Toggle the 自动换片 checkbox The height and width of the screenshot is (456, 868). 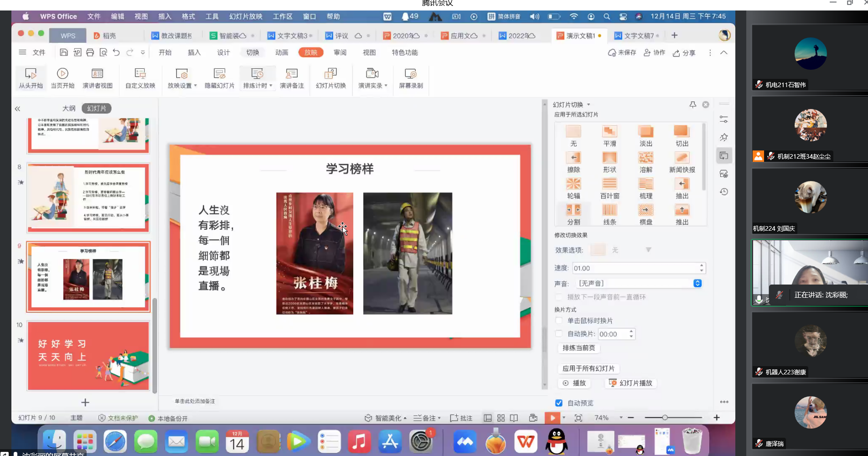pos(559,334)
